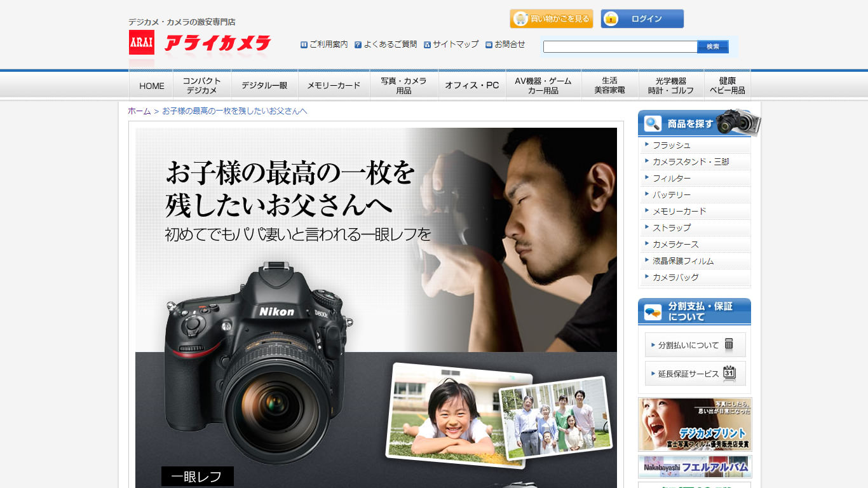Click the ご利用案内 guide icon
Screen dimensions: 868x488
[x=304, y=44]
